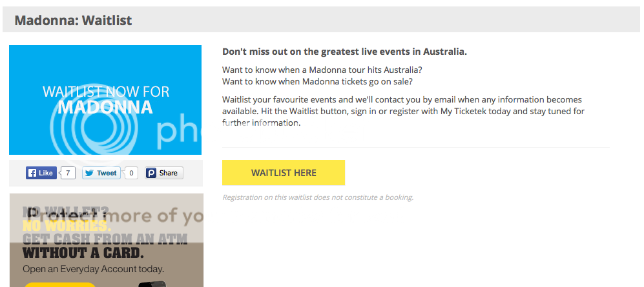Open the Facebook like count bubble showing 7
The height and width of the screenshot is (287, 644).
click(x=68, y=173)
